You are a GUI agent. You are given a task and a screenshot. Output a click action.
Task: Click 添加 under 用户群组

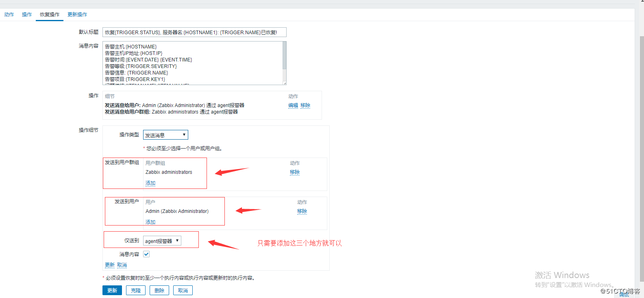150,183
